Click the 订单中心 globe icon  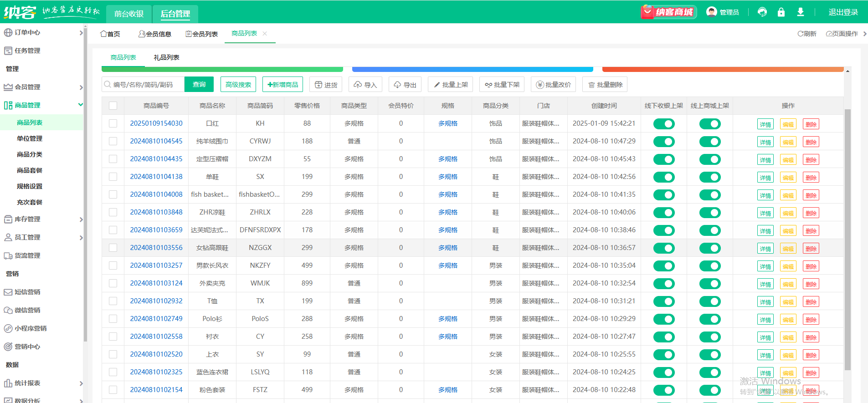click(8, 32)
